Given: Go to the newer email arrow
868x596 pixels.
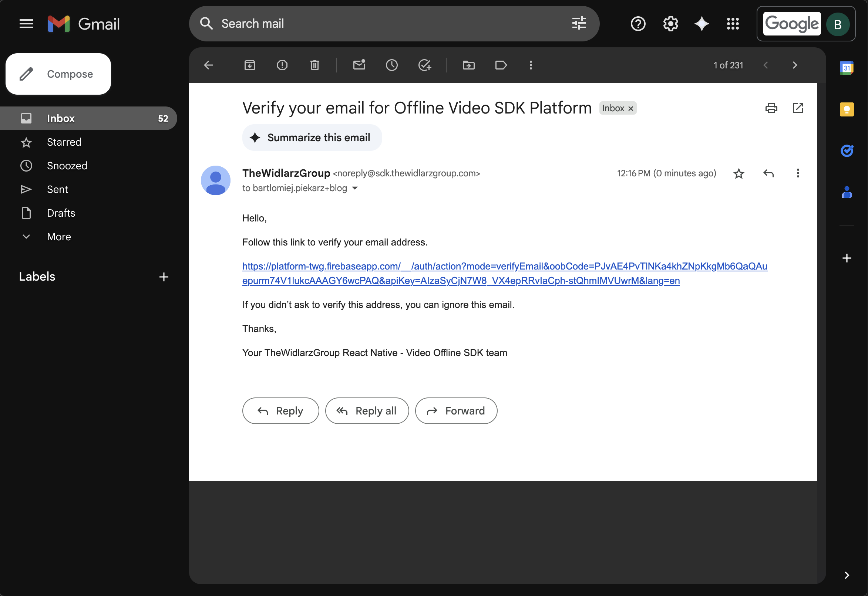Looking at the screenshot, I should [x=765, y=65].
